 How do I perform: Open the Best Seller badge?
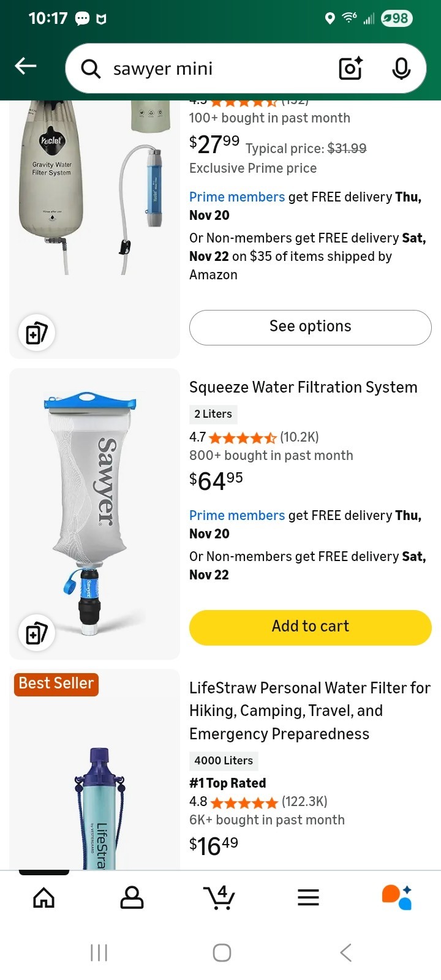click(x=55, y=684)
